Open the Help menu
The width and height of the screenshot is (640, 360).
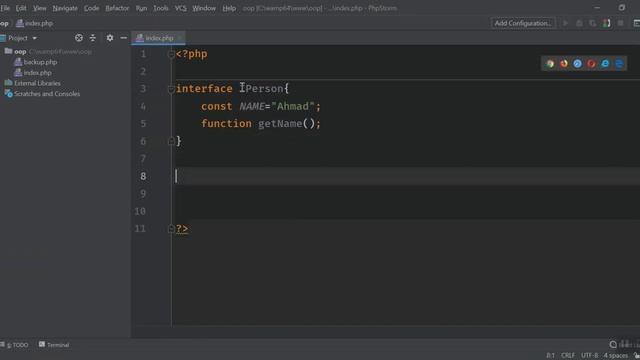pyautogui.click(x=229, y=8)
